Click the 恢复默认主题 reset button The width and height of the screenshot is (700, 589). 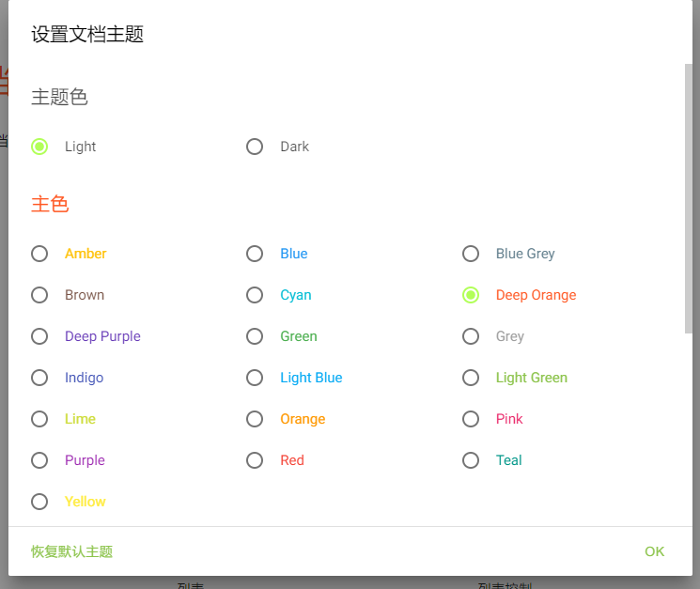pyautogui.click(x=72, y=551)
